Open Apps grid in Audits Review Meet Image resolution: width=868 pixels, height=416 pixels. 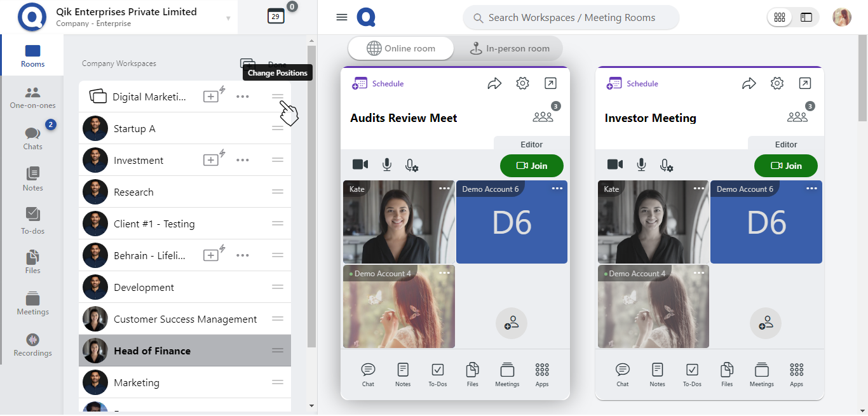click(541, 374)
